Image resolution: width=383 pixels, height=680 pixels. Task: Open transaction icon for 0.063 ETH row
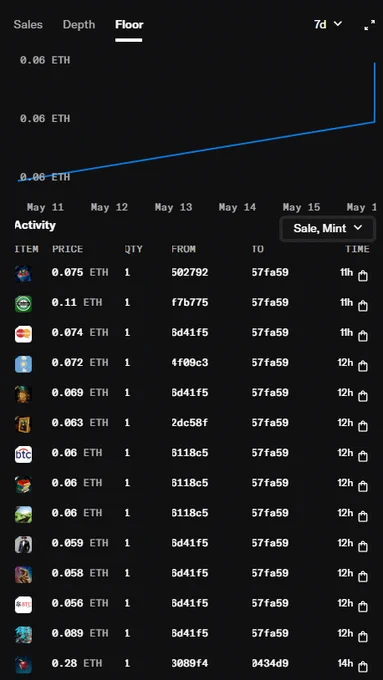363,426
